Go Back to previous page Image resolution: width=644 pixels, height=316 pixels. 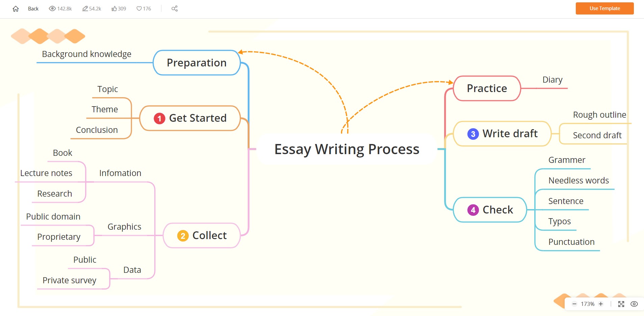tap(33, 9)
